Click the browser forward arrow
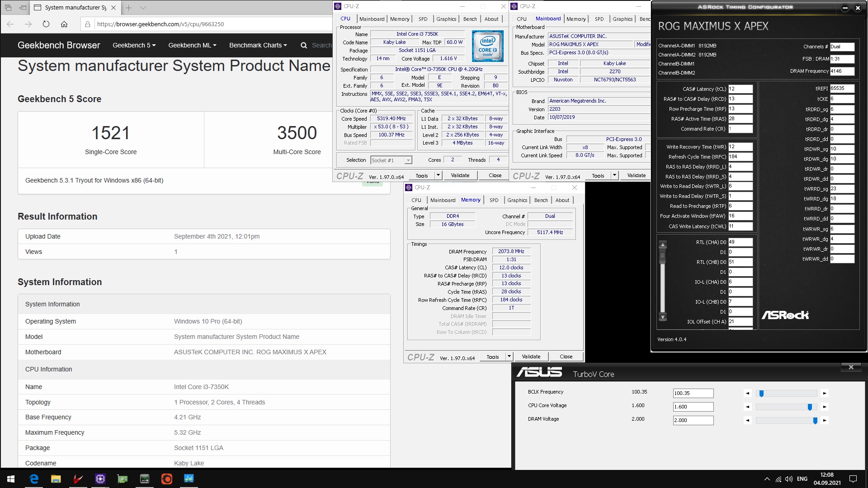Image resolution: width=868 pixels, height=488 pixels. pos(28,24)
